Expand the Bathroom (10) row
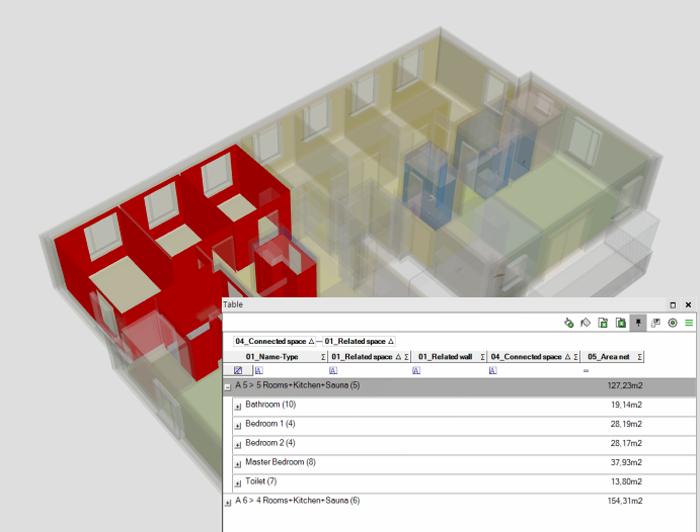The height and width of the screenshot is (532, 700). pyautogui.click(x=238, y=406)
